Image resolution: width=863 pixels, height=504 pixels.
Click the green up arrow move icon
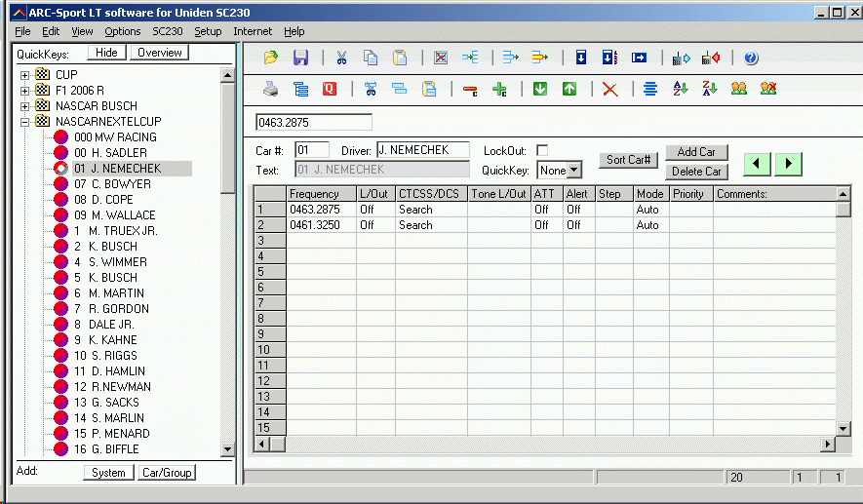pyautogui.click(x=569, y=88)
